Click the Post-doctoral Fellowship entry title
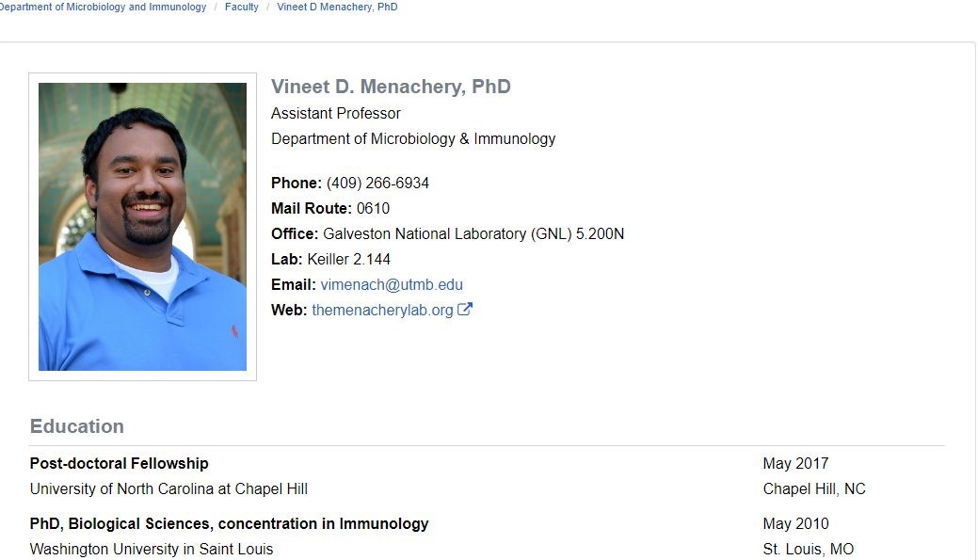 [x=120, y=463]
